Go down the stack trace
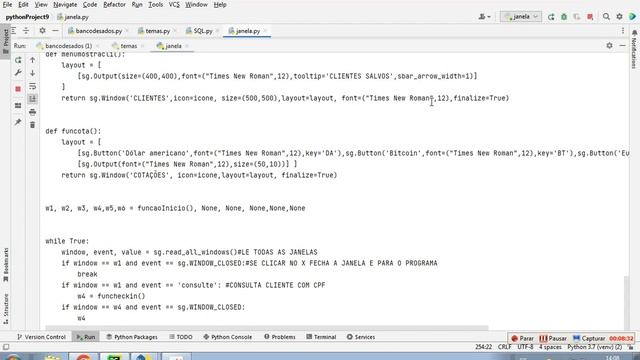640x360 pixels. 33,73
